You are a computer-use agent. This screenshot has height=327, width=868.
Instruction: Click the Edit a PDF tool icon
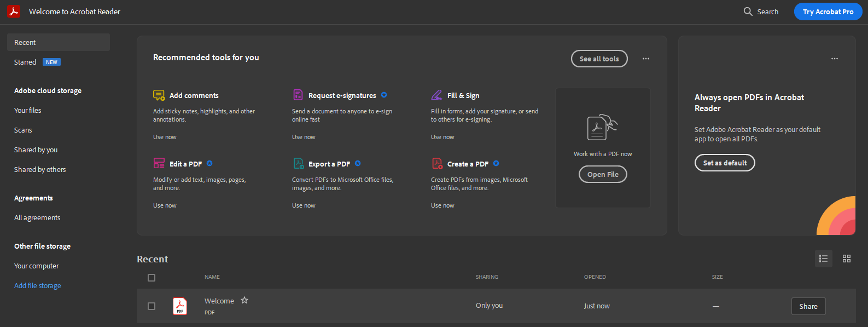point(159,163)
